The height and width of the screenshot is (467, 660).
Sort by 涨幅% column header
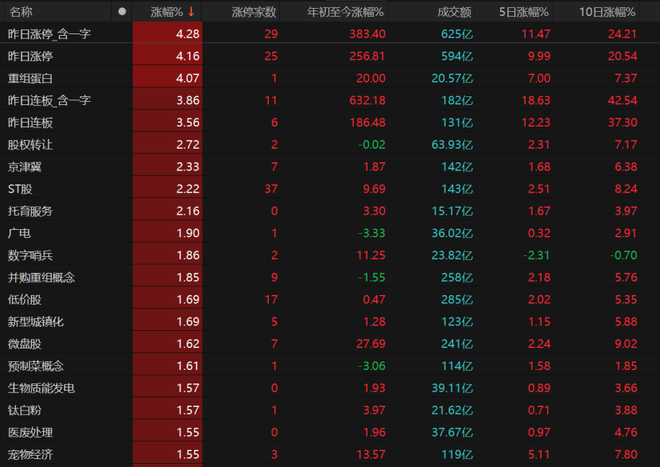166,12
